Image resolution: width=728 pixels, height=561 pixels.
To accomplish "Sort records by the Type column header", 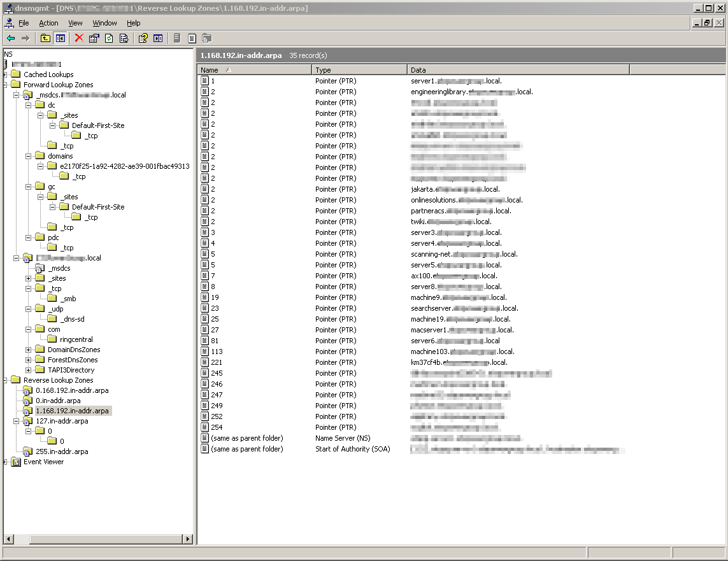I will click(x=359, y=70).
